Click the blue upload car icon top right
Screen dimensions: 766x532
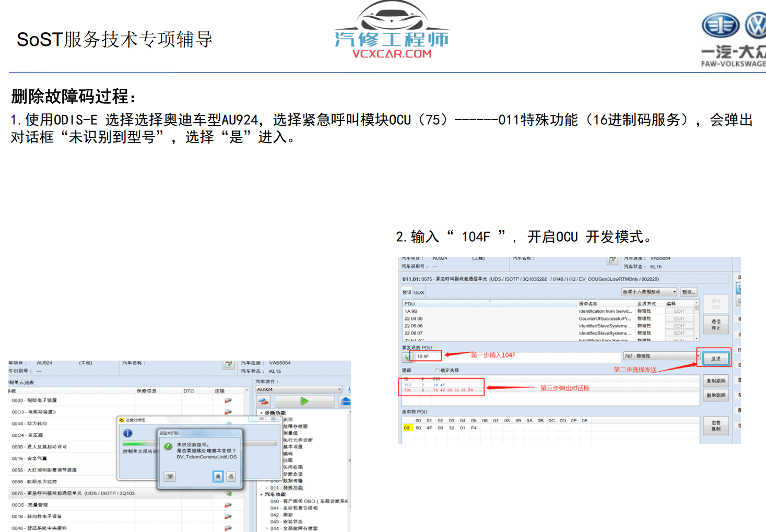346,401
